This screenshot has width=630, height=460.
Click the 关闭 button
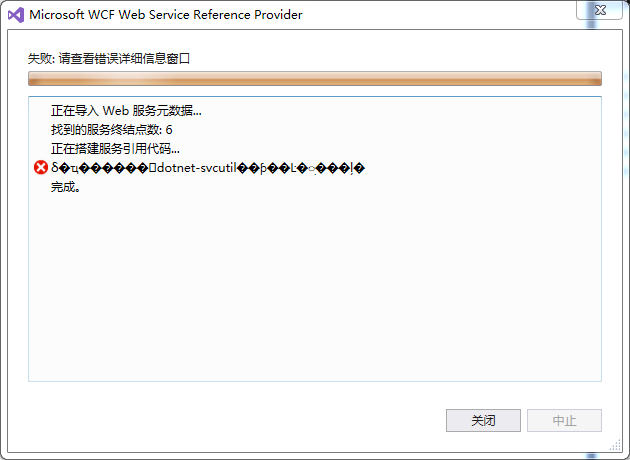[x=483, y=420]
